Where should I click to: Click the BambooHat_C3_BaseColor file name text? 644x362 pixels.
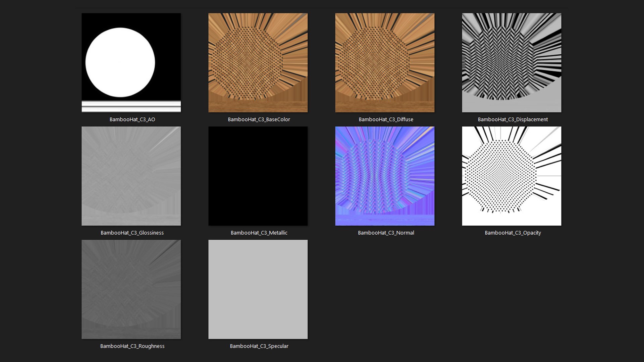259,119
